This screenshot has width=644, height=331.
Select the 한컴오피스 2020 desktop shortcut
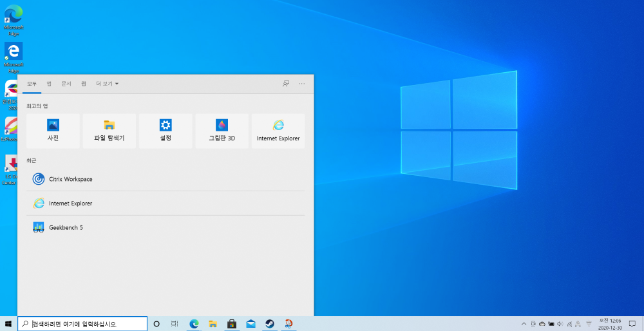coord(11,95)
